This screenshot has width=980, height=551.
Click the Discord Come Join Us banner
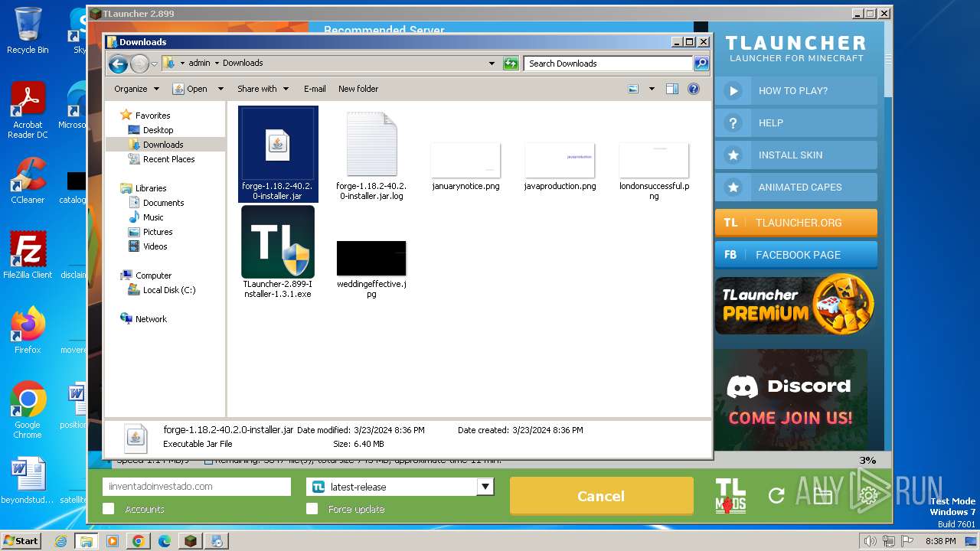tap(791, 399)
